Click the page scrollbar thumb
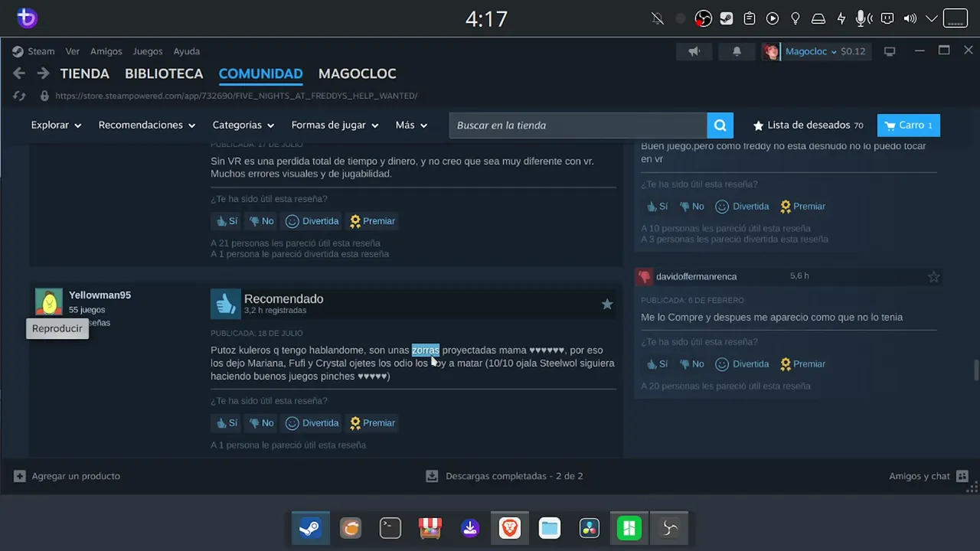The width and height of the screenshot is (980, 551). (x=975, y=370)
